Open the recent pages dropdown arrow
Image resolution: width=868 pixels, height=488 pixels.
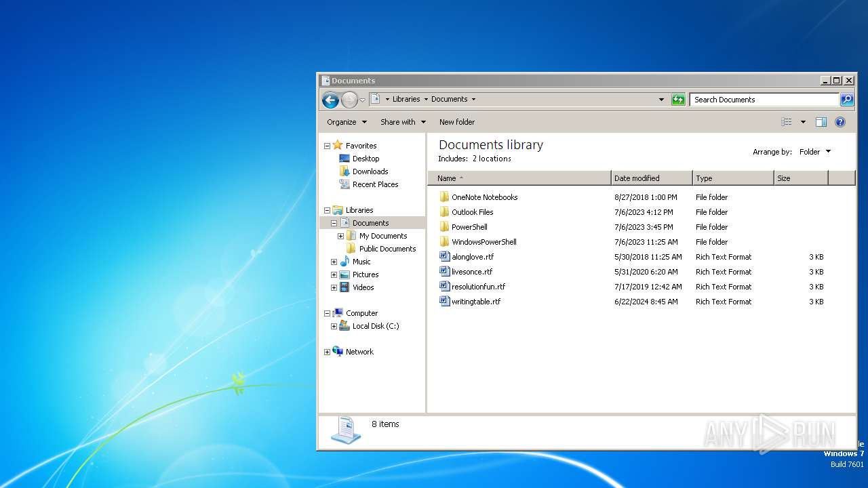pyautogui.click(x=362, y=100)
